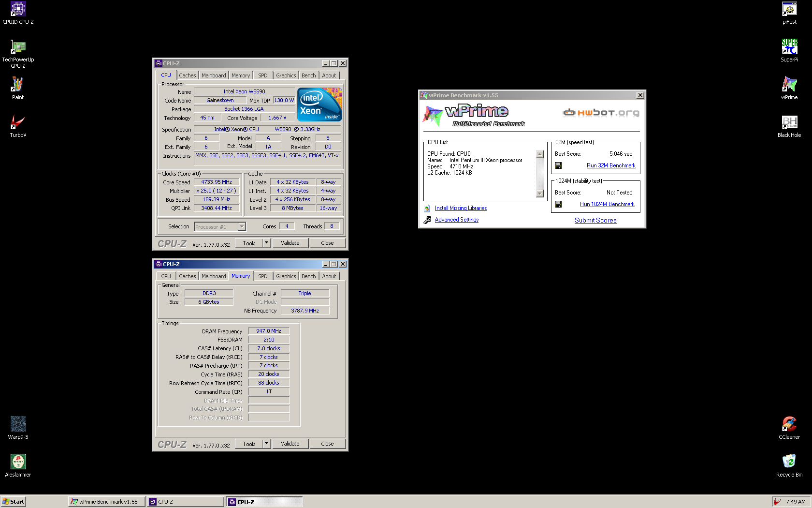Click the system tray icon beside the clock
Viewport: 812px width, 508px height.
(x=777, y=502)
